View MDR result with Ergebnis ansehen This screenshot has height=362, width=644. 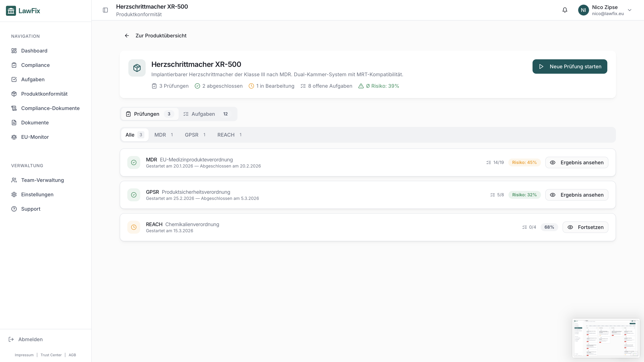577,162
